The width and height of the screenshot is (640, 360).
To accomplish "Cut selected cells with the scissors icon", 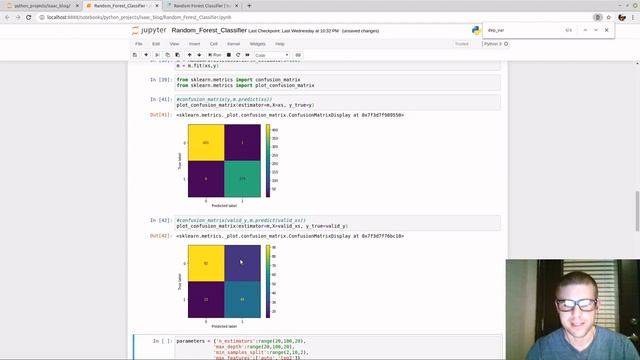I will (157, 55).
